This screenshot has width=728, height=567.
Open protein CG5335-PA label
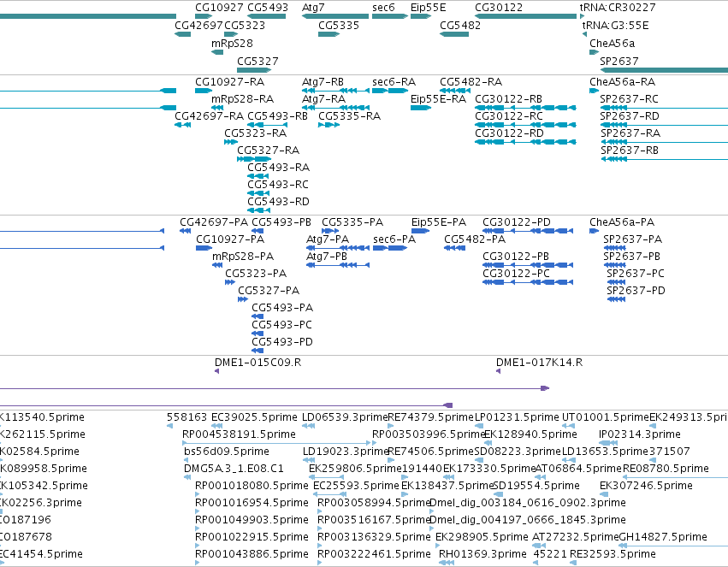[x=352, y=222]
